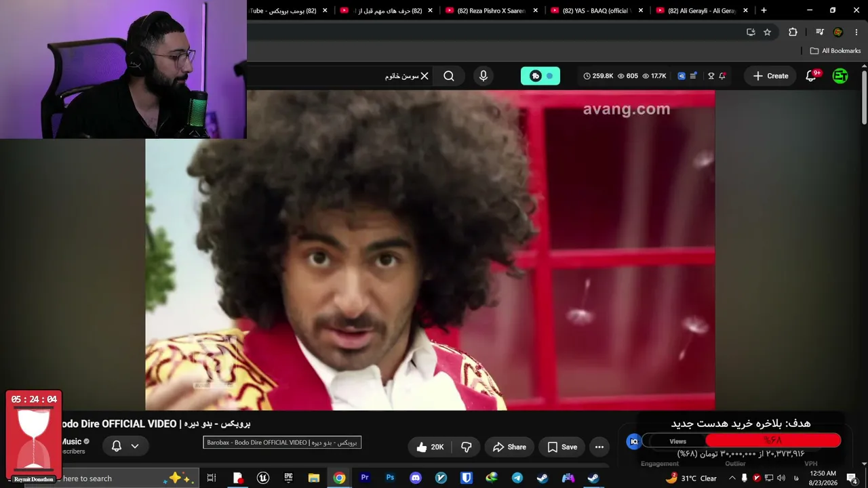Open Bitwarden shield icon on taskbar
Viewport: 868px width, 488px height.
(467, 478)
